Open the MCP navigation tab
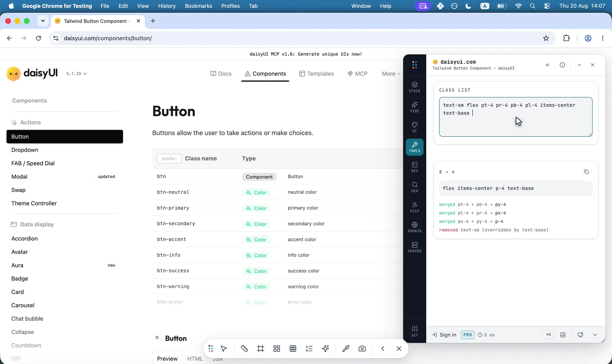 click(x=357, y=74)
